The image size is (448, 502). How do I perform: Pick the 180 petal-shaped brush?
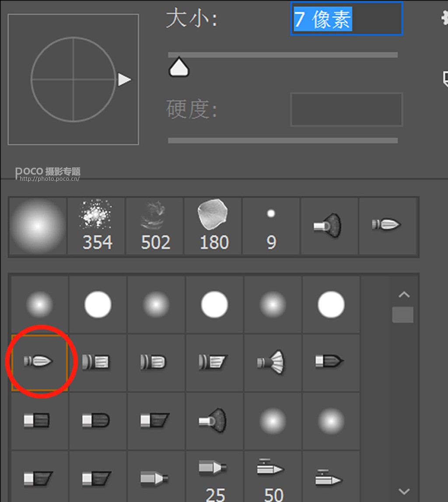click(213, 226)
